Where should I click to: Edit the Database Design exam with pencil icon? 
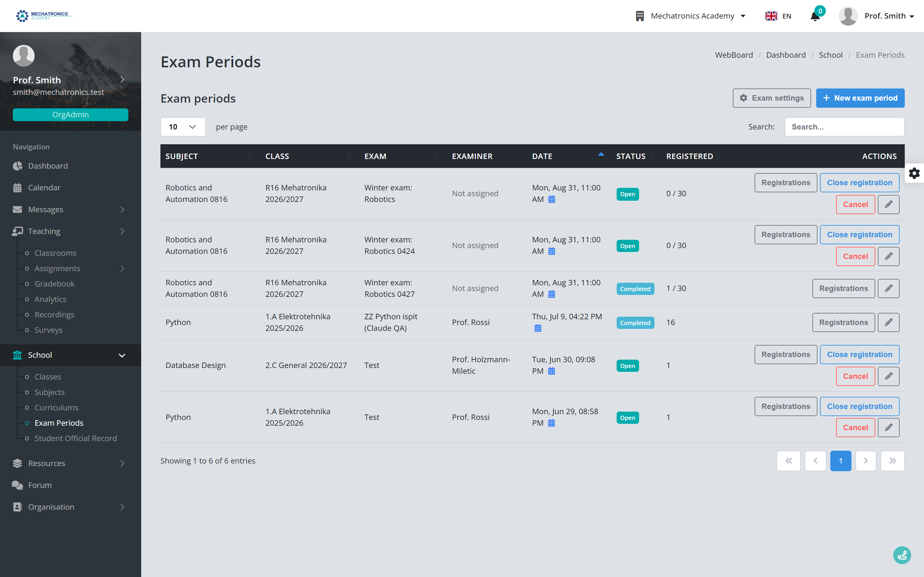[888, 376]
